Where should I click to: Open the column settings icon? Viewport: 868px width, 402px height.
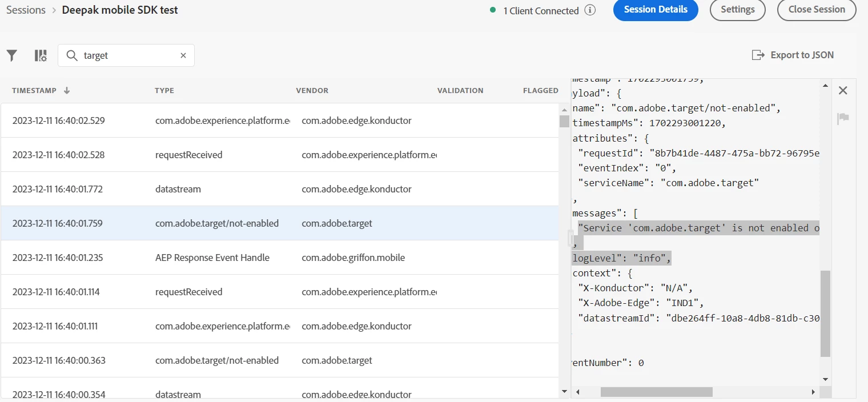(x=41, y=55)
